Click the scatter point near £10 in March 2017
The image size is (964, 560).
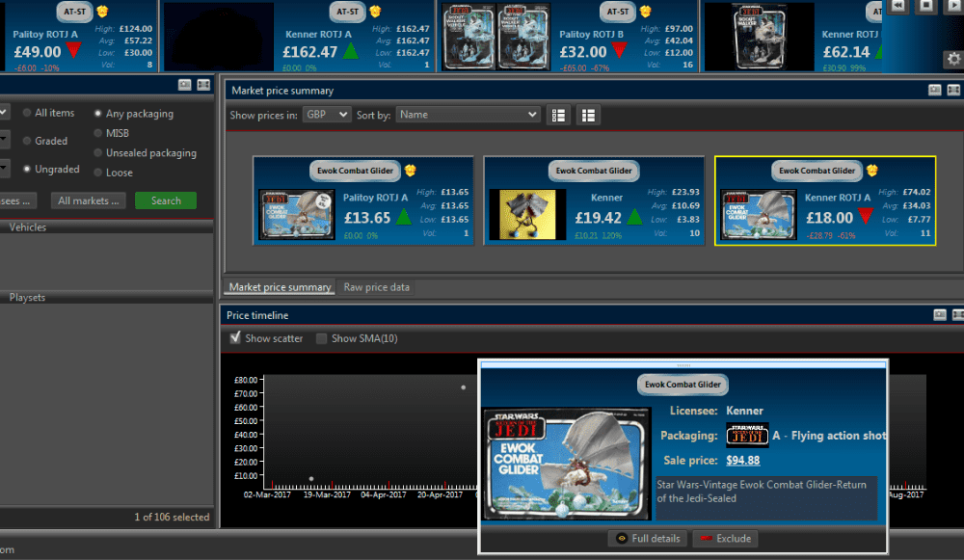click(311, 478)
